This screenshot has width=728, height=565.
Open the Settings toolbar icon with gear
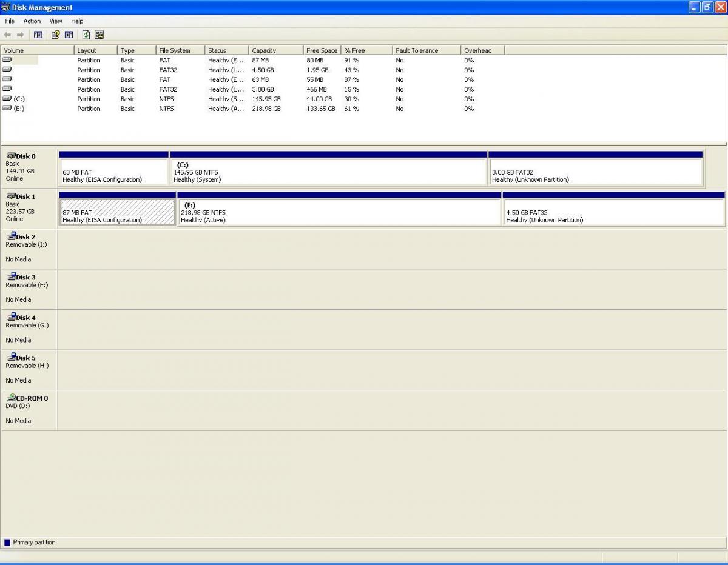click(99, 35)
